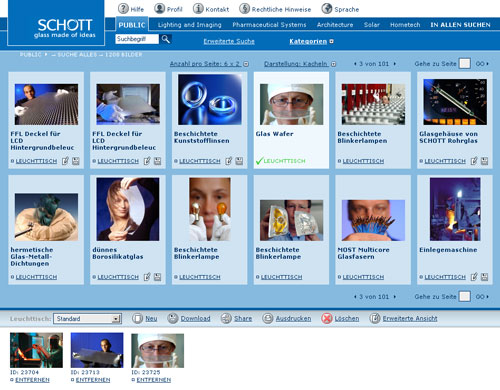Add Beschichtete Kunststofflinsen to Leuchttisch
500x390 pixels.
pyautogui.click(x=200, y=161)
